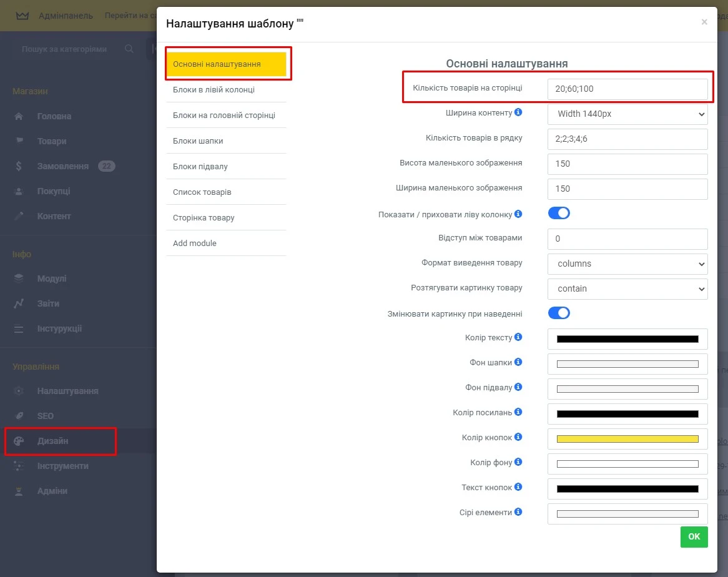Image resolution: width=728 pixels, height=577 pixels.
Task: Select the Add module tab
Action: (195, 244)
